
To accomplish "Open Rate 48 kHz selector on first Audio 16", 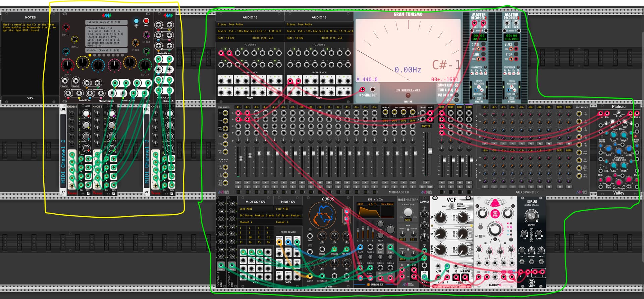I will [233, 38].
